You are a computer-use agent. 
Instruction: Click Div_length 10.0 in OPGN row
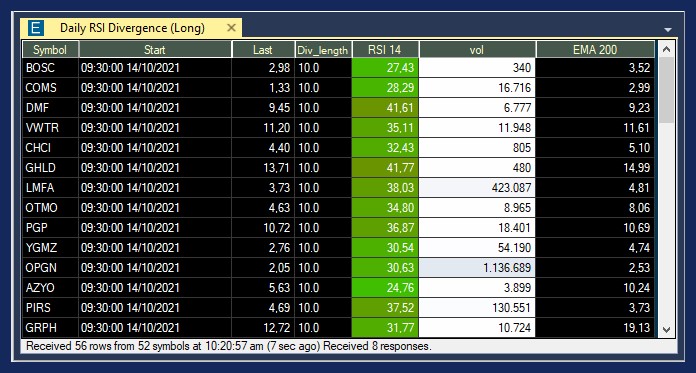coord(323,267)
